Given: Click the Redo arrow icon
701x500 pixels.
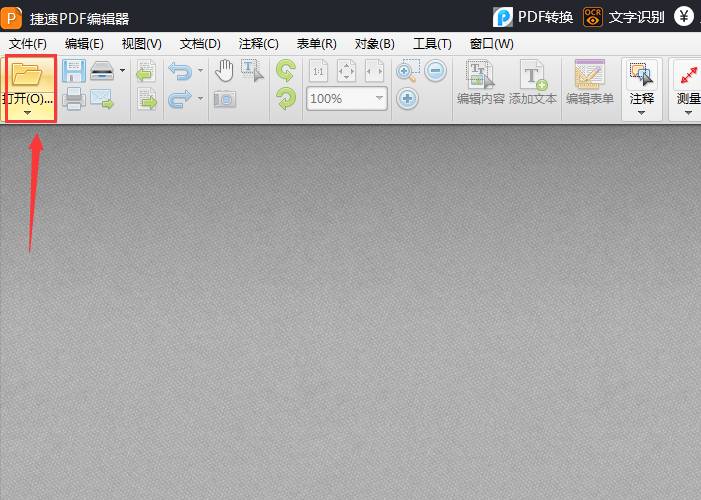Looking at the screenshot, I should (x=180, y=99).
